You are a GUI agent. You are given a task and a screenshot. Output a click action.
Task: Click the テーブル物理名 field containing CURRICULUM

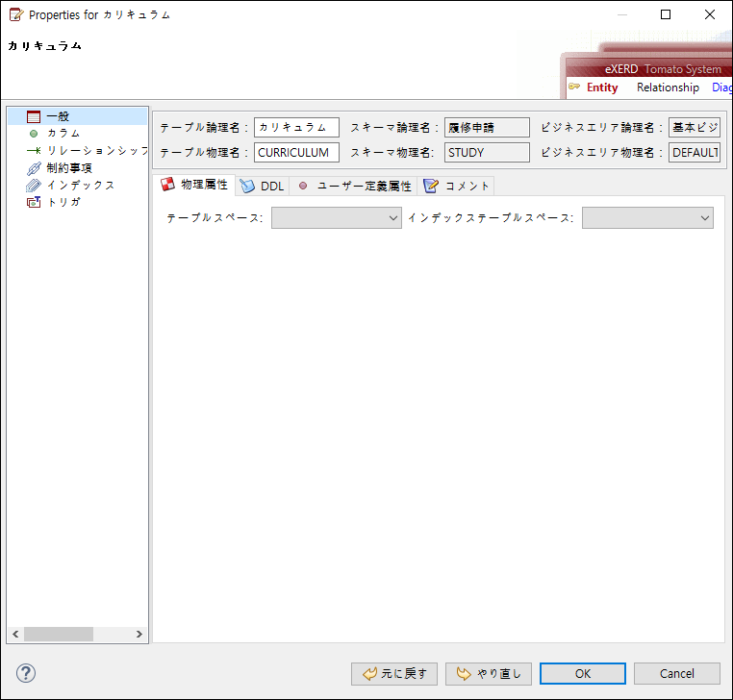[297, 152]
